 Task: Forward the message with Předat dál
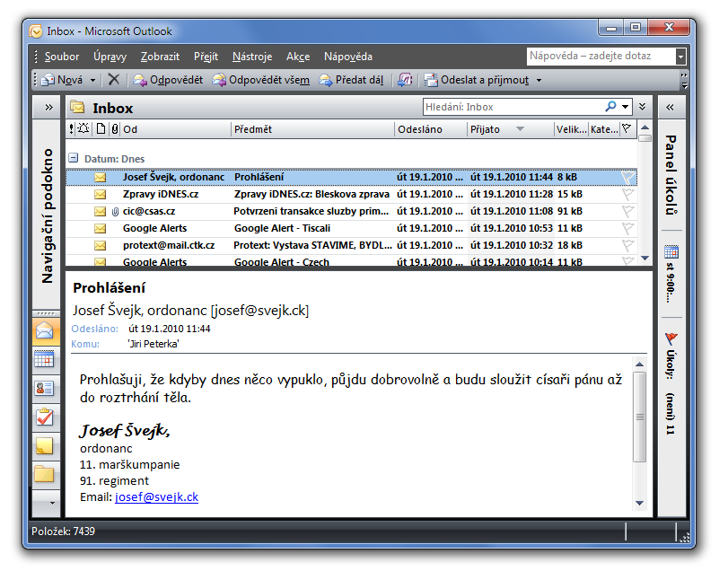[352, 80]
